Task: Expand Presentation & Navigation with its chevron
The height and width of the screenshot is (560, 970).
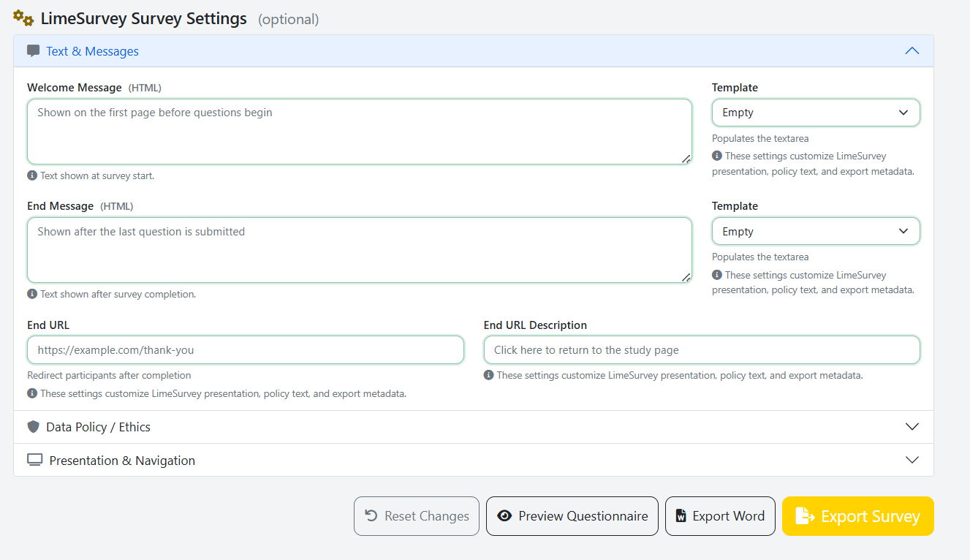Action: (912, 460)
